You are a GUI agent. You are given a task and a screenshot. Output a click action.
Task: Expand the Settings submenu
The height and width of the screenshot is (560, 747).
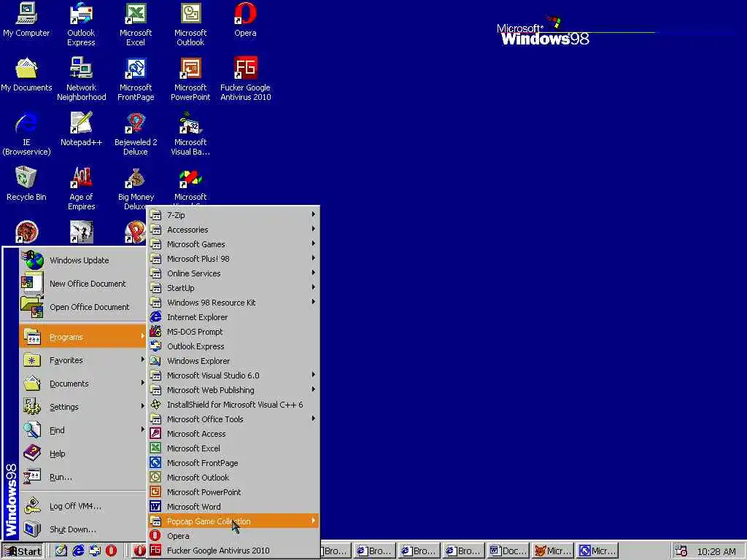(83, 407)
